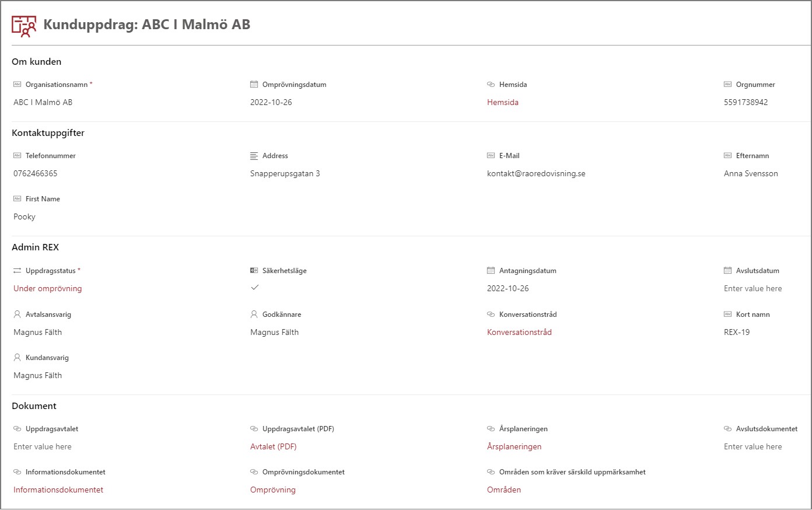Click the calendar icon beside Avslutsdatum

pyautogui.click(x=727, y=271)
